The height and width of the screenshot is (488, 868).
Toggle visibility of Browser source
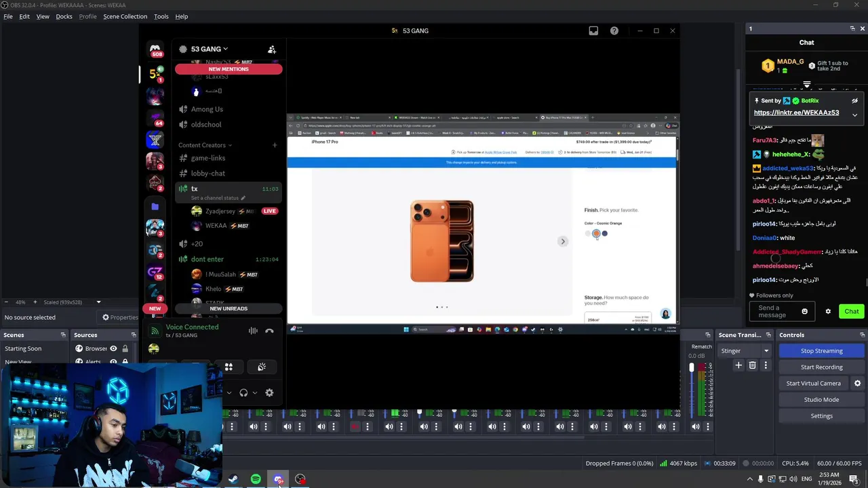pos(113,348)
